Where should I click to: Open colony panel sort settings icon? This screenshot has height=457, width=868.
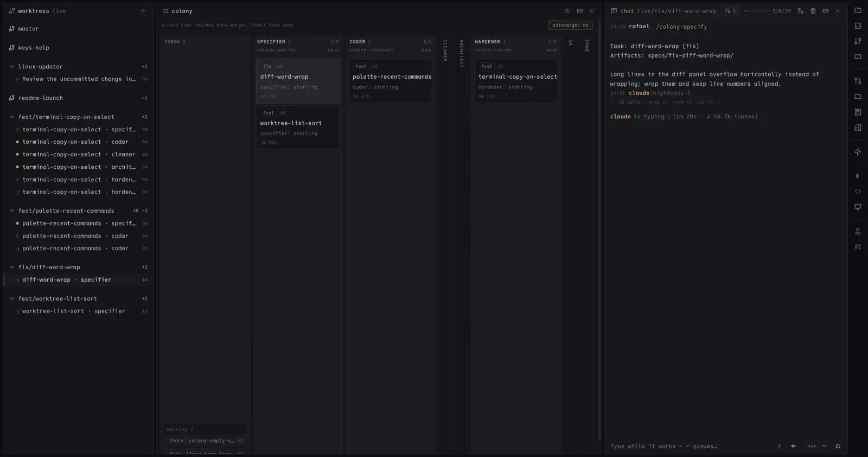[567, 11]
